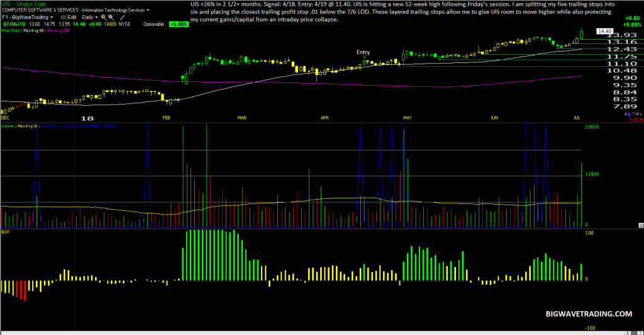Image resolution: width=644 pixels, height=335 pixels.
Task: Click the volume pane MovAvg legend label
Action: pos(28,126)
